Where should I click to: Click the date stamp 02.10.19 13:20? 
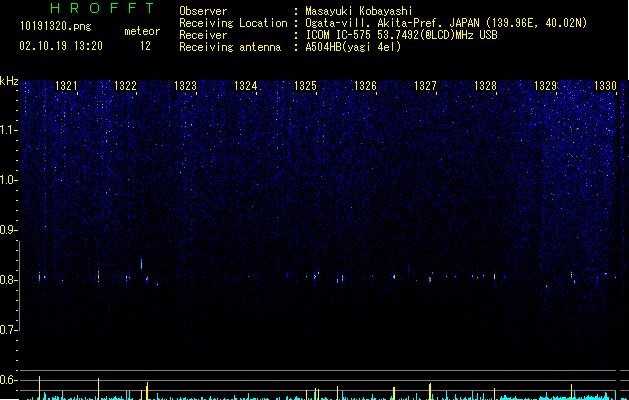[x=61, y=46]
